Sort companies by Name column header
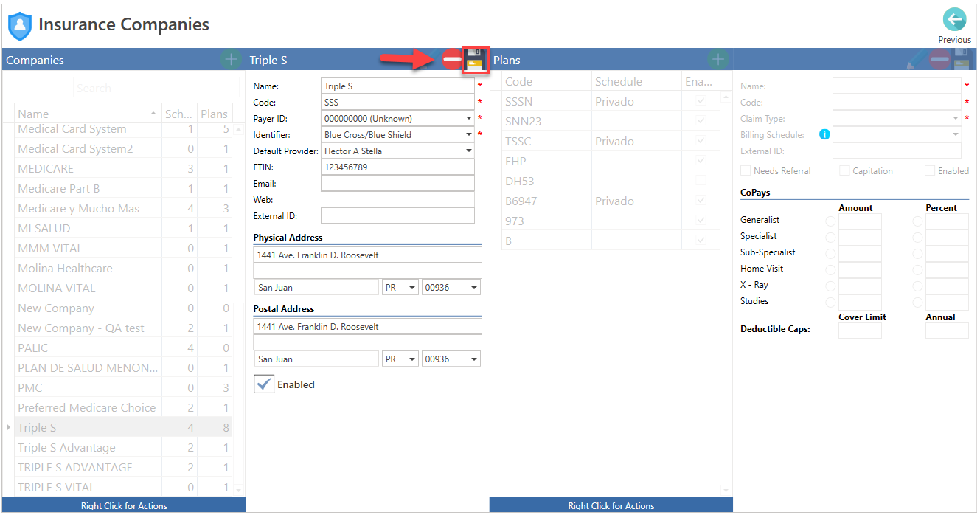This screenshot has height=515, width=980. pos(88,114)
